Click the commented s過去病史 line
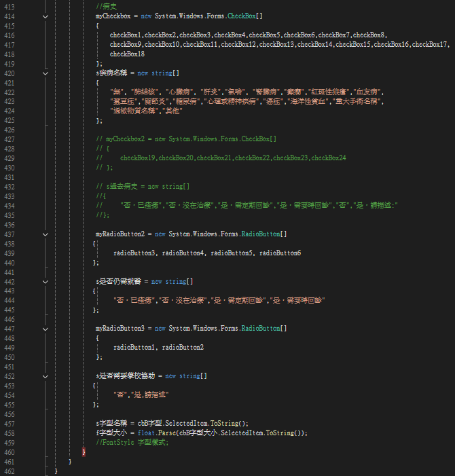The height and width of the screenshot is (476, 455). click(x=143, y=186)
